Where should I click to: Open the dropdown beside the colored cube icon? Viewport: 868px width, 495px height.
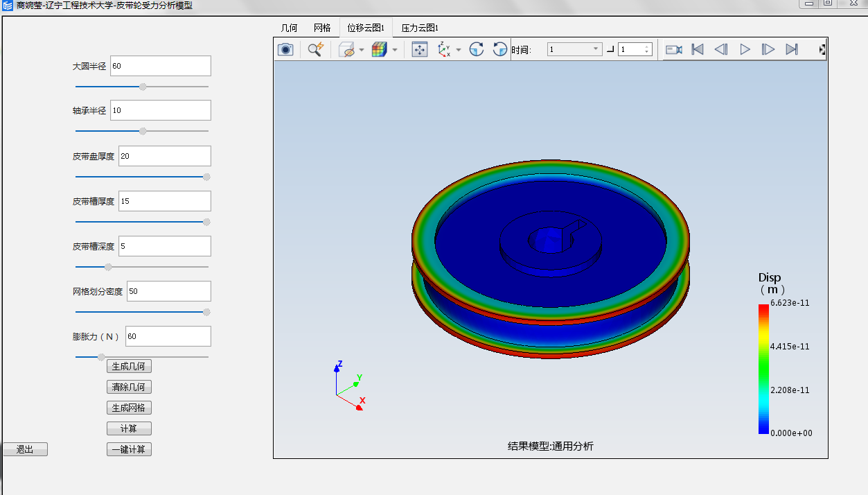[x=395, y=50]
